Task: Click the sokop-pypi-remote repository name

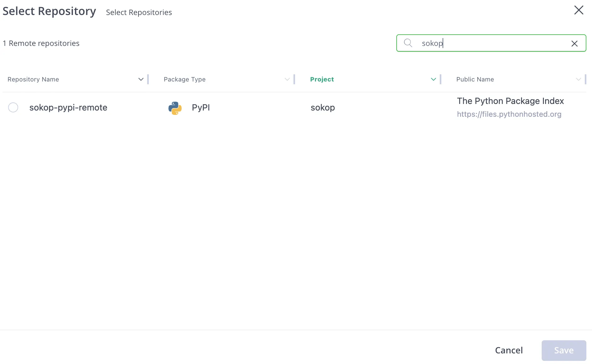Action: [68, 108]
